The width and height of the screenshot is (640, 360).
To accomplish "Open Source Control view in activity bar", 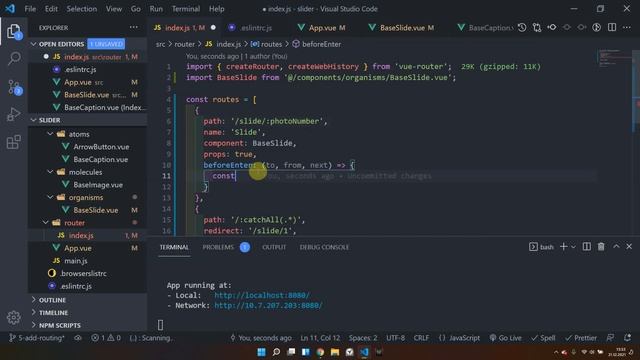I will pyautogui.click(x=14, y=87).
